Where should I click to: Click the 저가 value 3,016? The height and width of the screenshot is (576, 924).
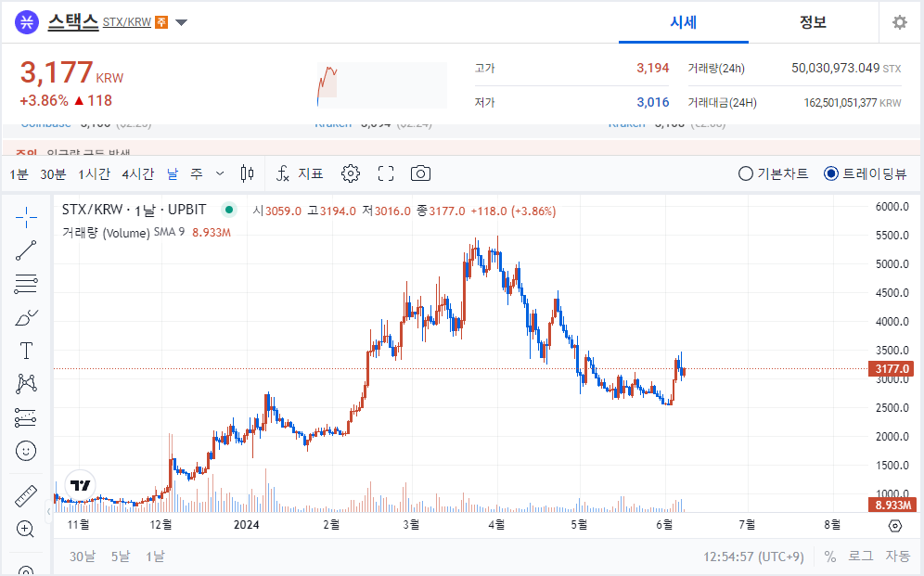(652, 102)
